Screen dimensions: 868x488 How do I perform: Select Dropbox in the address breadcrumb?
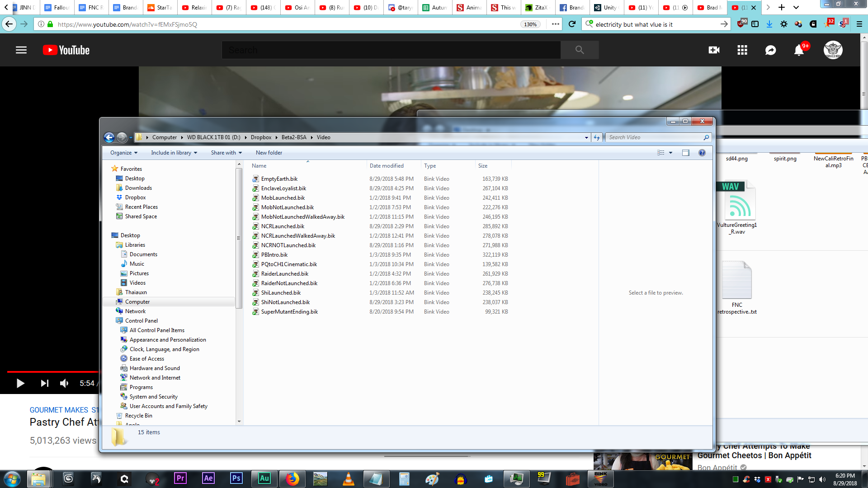261,137
